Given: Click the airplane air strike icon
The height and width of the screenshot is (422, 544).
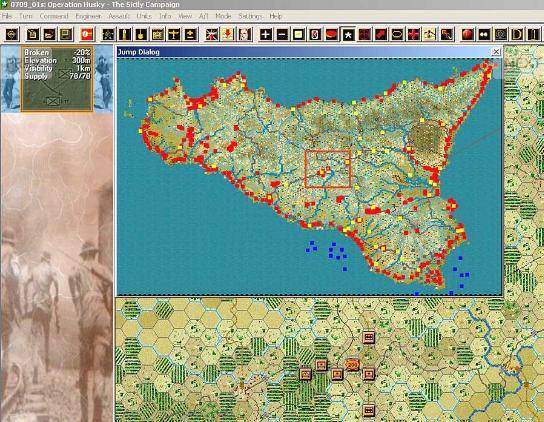Looking at the screenshot, I should point(174,34).
